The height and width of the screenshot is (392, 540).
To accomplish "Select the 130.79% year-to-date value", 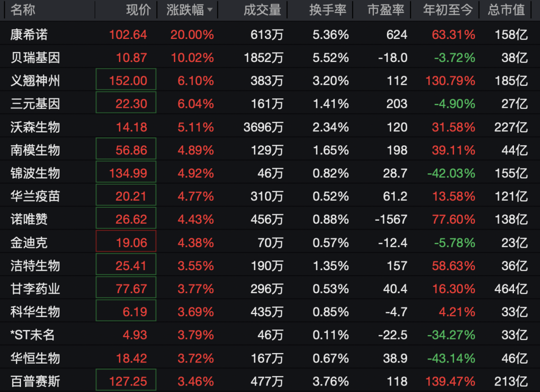I will pyautogui.click(x=450, y=80).
